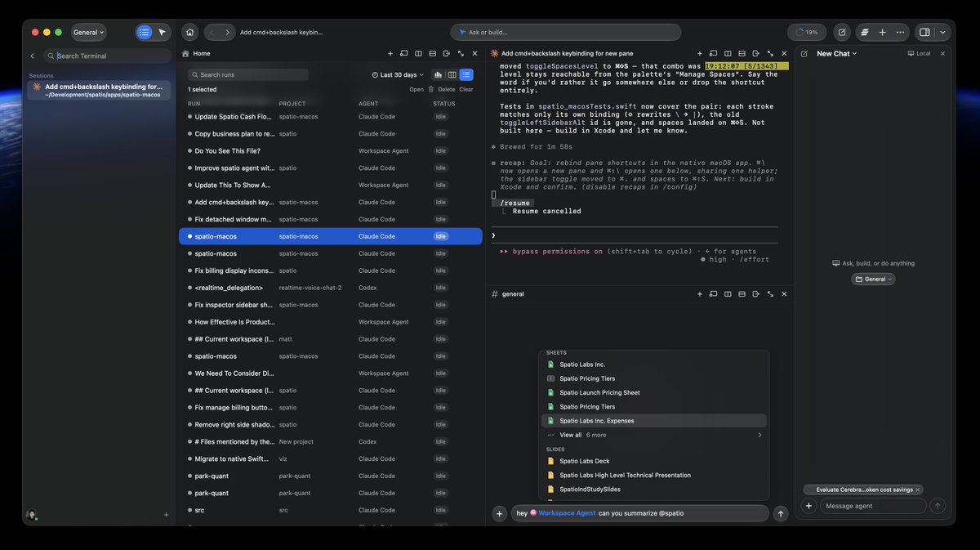This screenshot has width=980, height=550.
Task: Pop out the general channel pane
Action: (x=713, y=293)
